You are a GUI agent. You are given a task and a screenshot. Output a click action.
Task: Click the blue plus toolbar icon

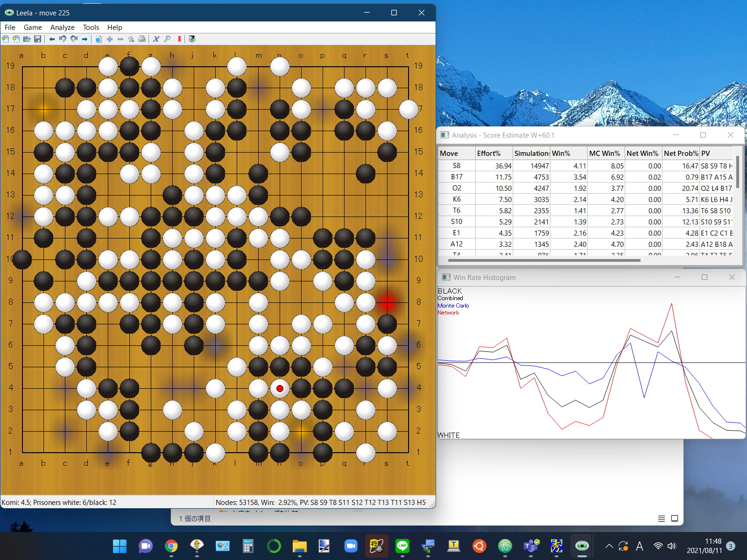(110, 39)
